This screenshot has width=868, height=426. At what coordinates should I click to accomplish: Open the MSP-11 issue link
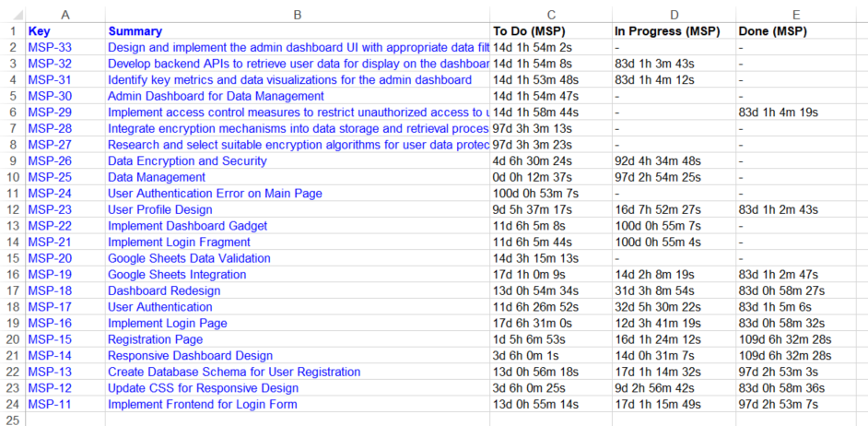click(50, 405)
